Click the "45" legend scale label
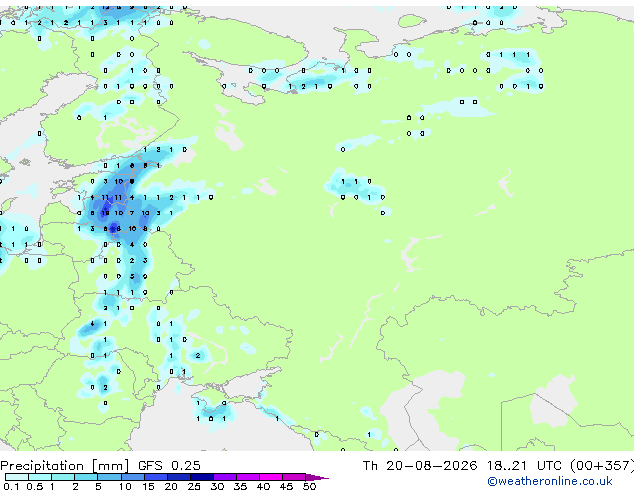The height and width of the screenshot is (490, 634). click(286, 486)
